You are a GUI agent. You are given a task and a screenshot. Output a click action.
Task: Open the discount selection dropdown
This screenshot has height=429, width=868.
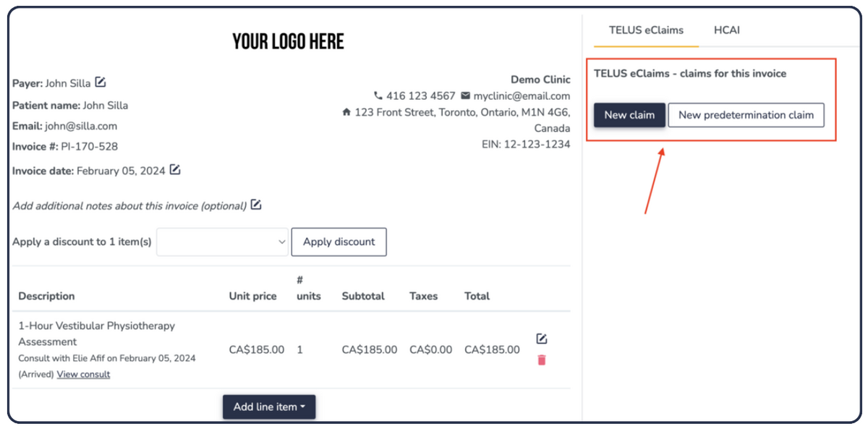point(223,242)
